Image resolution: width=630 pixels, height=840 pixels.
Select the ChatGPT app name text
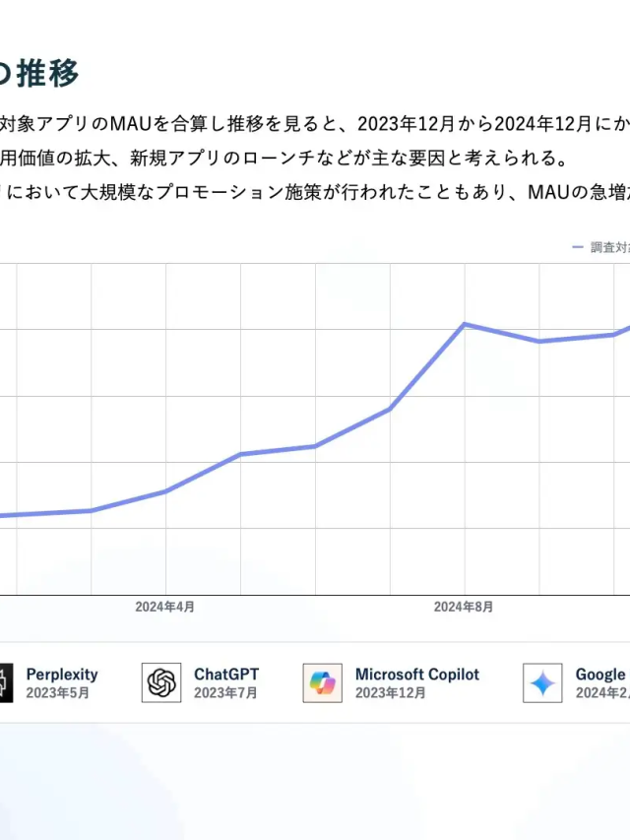coord(226,675)
